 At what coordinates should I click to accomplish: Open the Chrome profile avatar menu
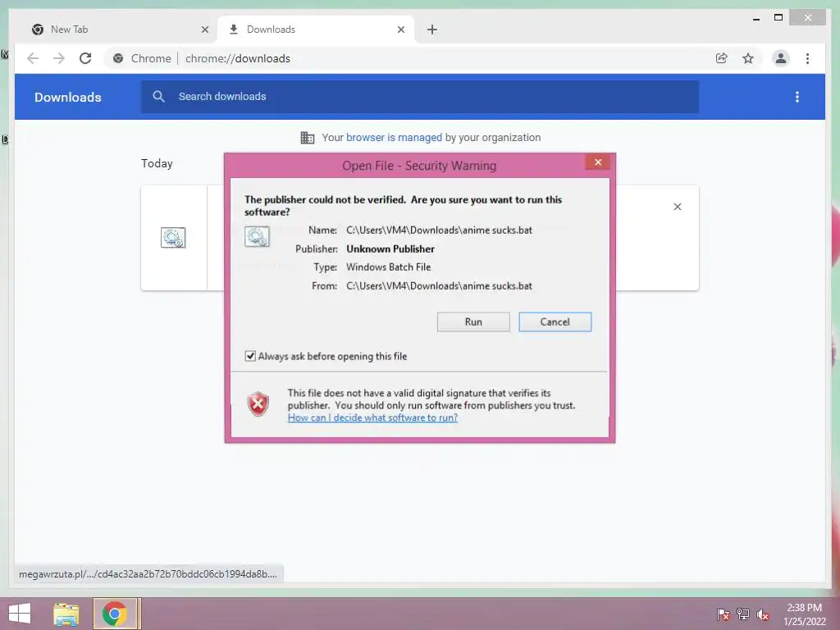781,58
